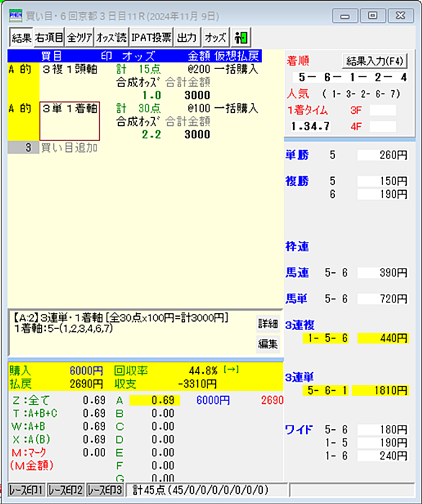Click the green door exit icon
The height and width of the screenshot is (504, 422).
point(241,37)
